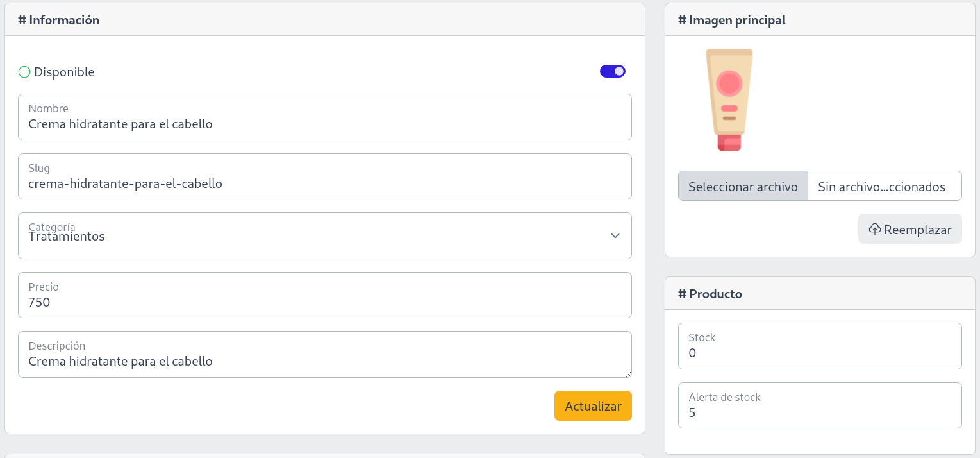980x458 pixels.
Task: Click the green circle icon beside Disponible
Action: tap(24, 72)
